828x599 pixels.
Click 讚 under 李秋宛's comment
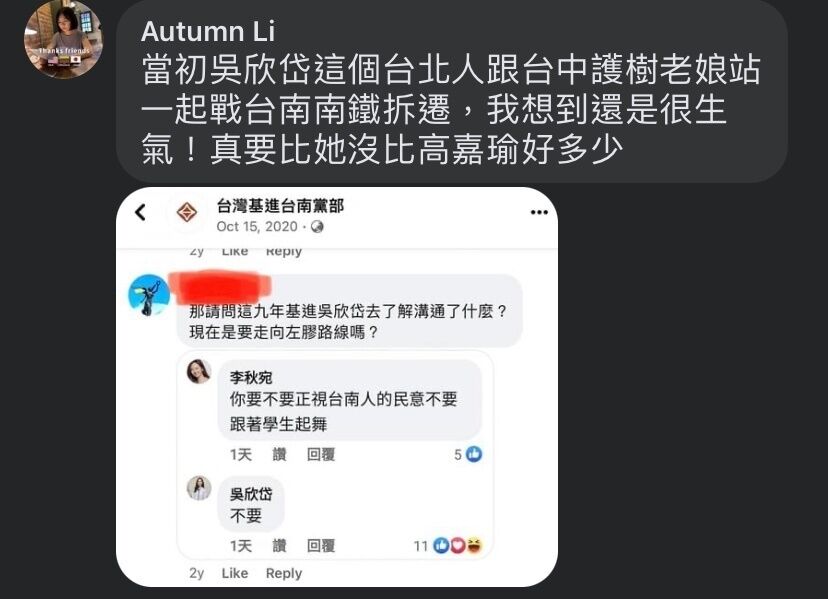[279, 454]
